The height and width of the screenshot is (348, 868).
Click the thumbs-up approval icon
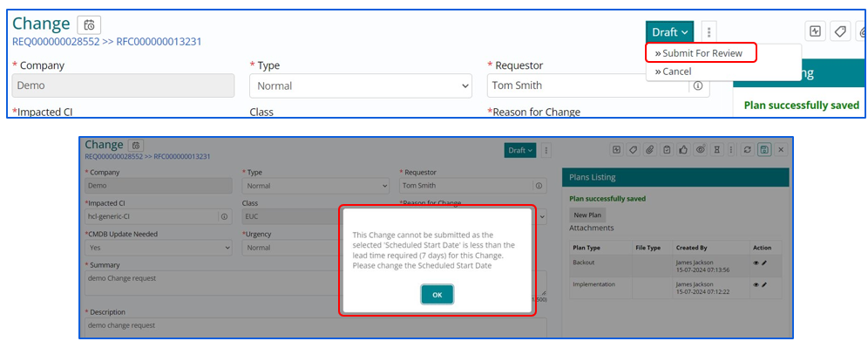coord(683,150)
